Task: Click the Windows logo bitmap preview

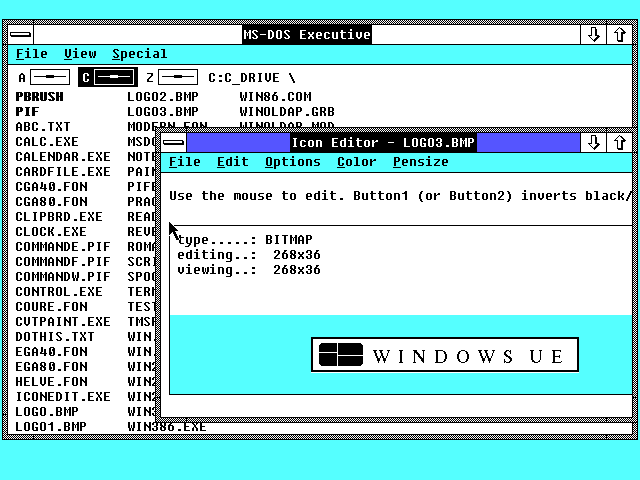Action: 445,355
